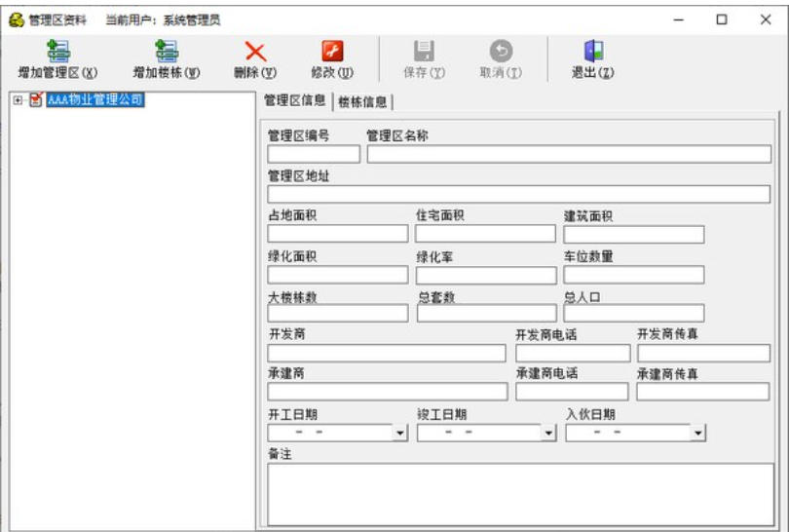The image size is (789, 532).
Task: Click the 管理区名称 input field
Action: pyautogui.click(x=569, y=154)
